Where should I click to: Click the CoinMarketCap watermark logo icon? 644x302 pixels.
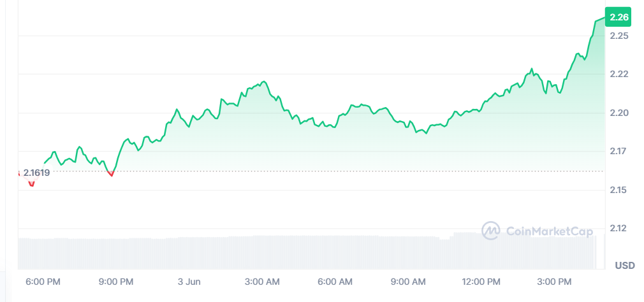490,231
